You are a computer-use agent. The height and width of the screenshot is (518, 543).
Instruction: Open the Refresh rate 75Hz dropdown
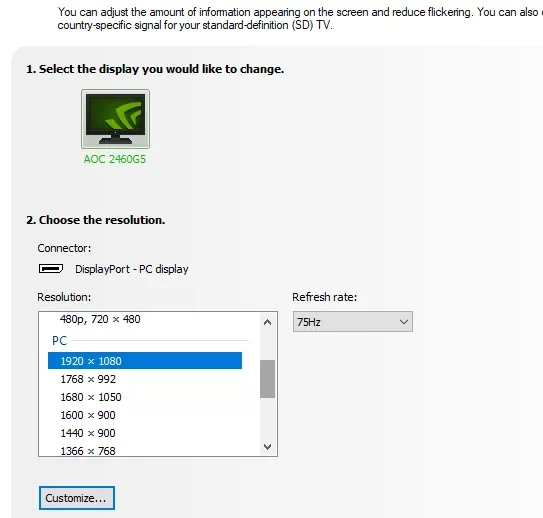[x=353, y=322]
